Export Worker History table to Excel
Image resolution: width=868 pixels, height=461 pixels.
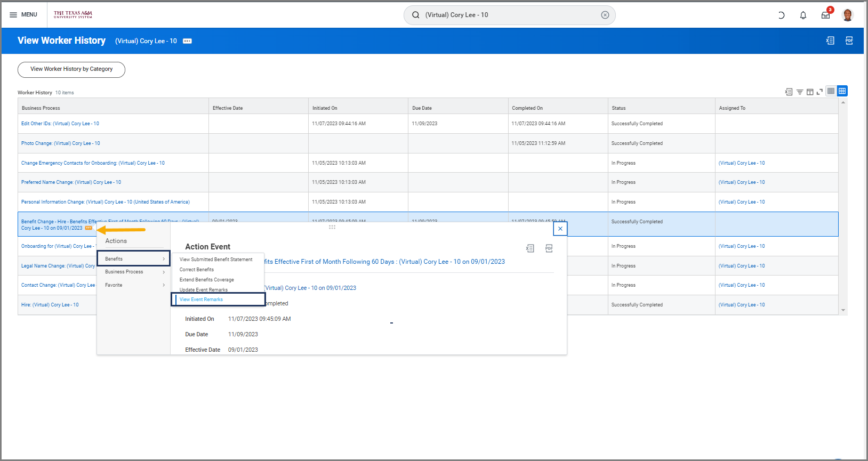789,92
